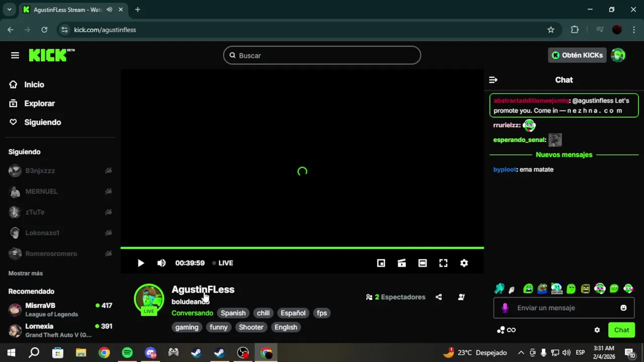Enter fullscreen video mode
644x362 pixels.
443,263
